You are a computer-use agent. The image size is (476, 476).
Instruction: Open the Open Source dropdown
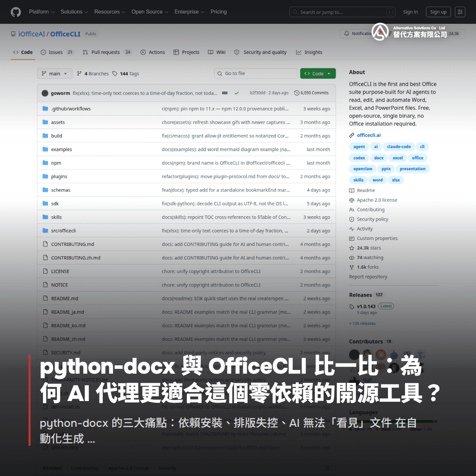[150, 12]
